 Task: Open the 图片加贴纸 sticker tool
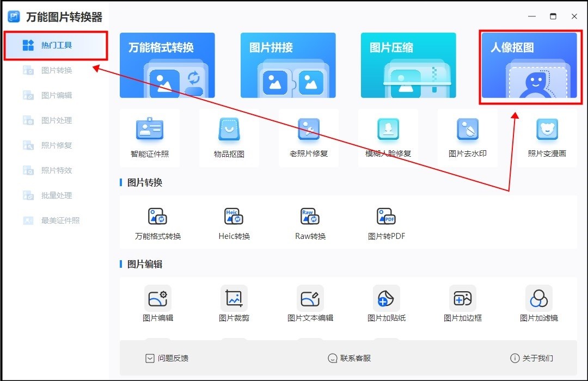tap(385, 303)
